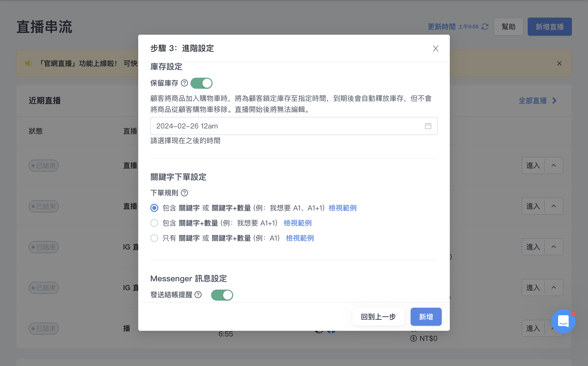Open the 全部直播 link
Screen dimensions: 588x366
click(x=533, y=101)
